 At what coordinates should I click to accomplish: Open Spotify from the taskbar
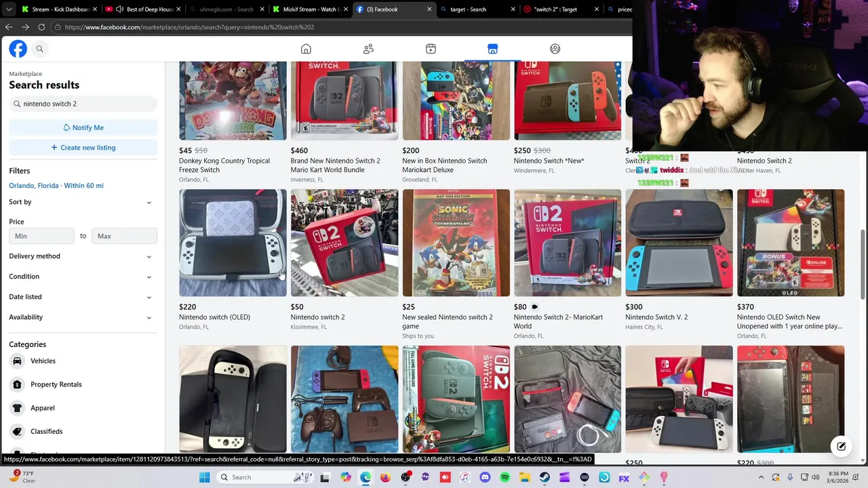pyautogui.click(x=505, y=477)
